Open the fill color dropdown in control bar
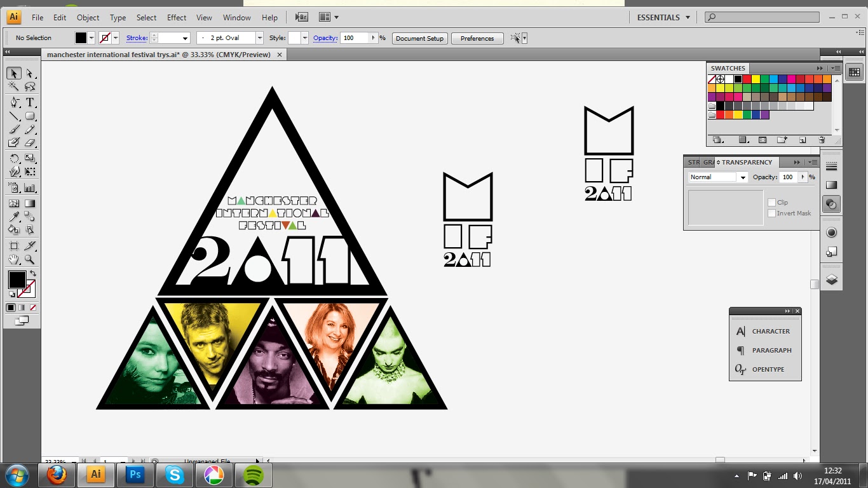 click(x=92, y=38)
